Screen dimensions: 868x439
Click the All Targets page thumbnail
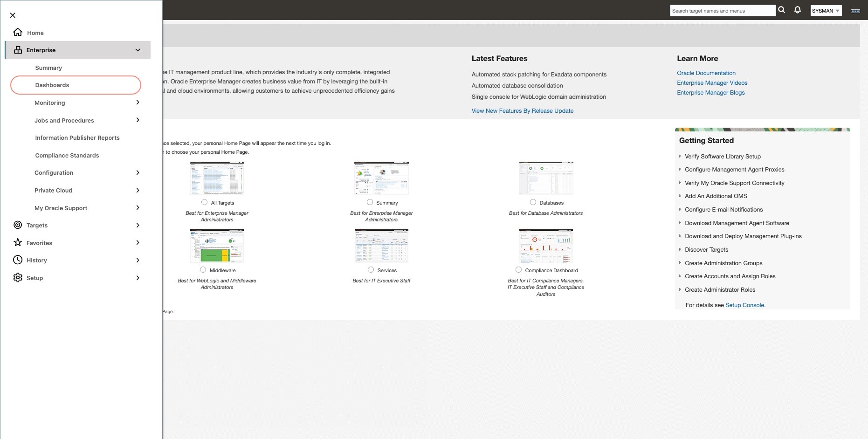(217, 178)
